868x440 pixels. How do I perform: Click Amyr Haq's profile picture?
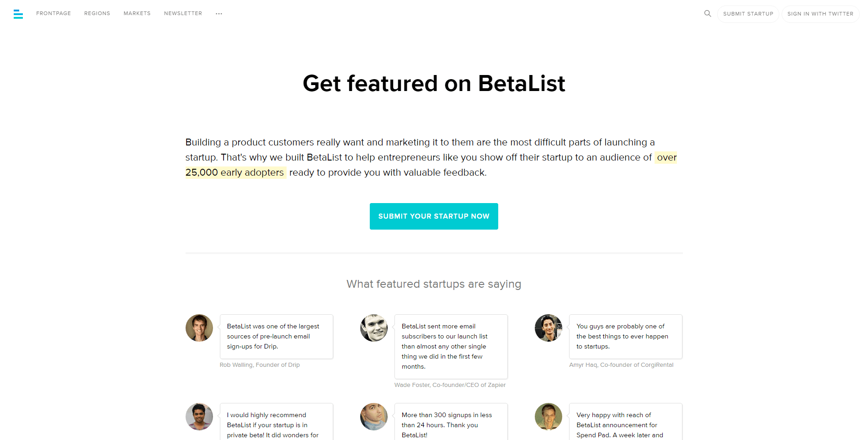pyautogui.click(x=548, y=328)
